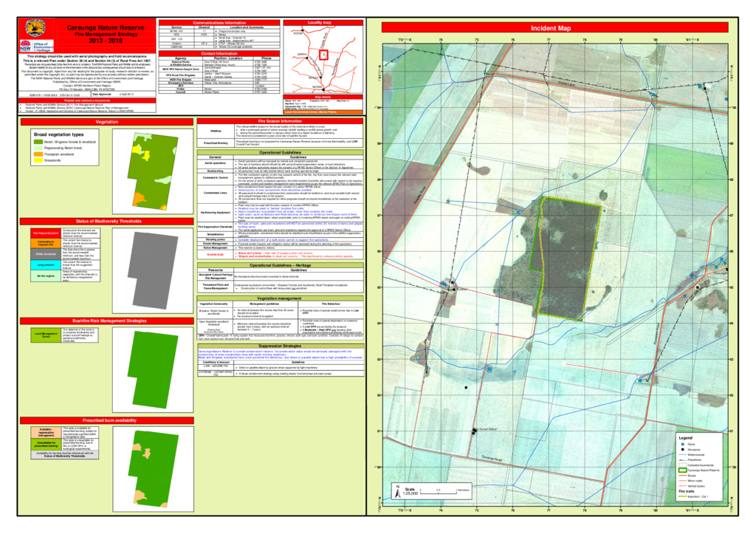Click the green reserve boundary on the Incident Map
The image size is (756, 534).
point(566,259)
